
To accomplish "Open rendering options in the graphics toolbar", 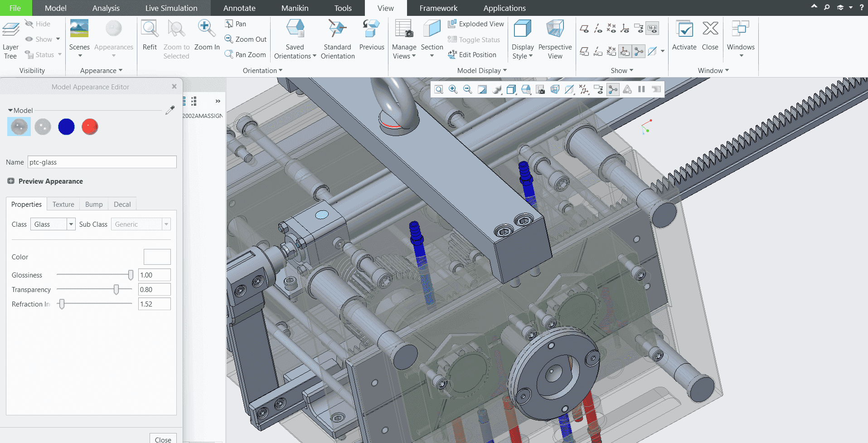I will pyautogui.click(x=497, y=89).
